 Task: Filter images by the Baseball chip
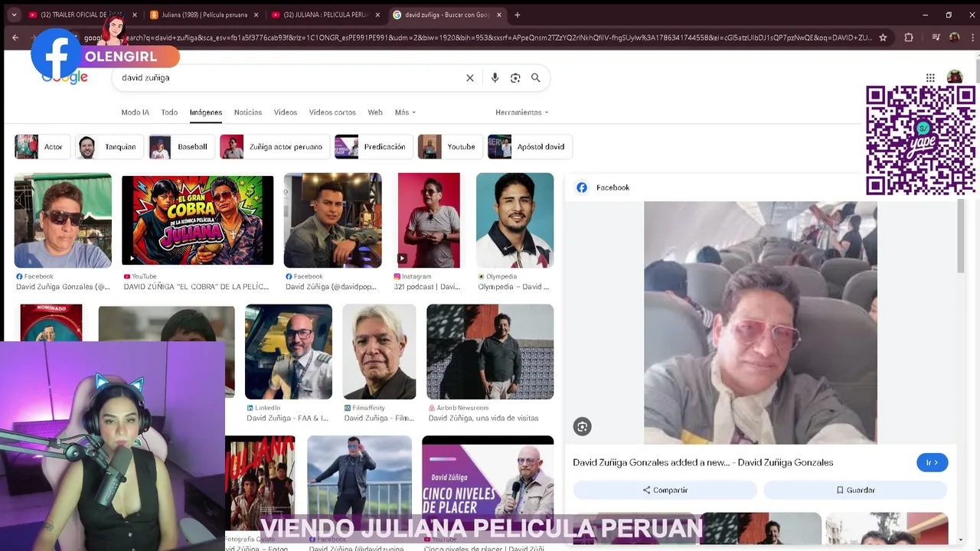(181, 147)
